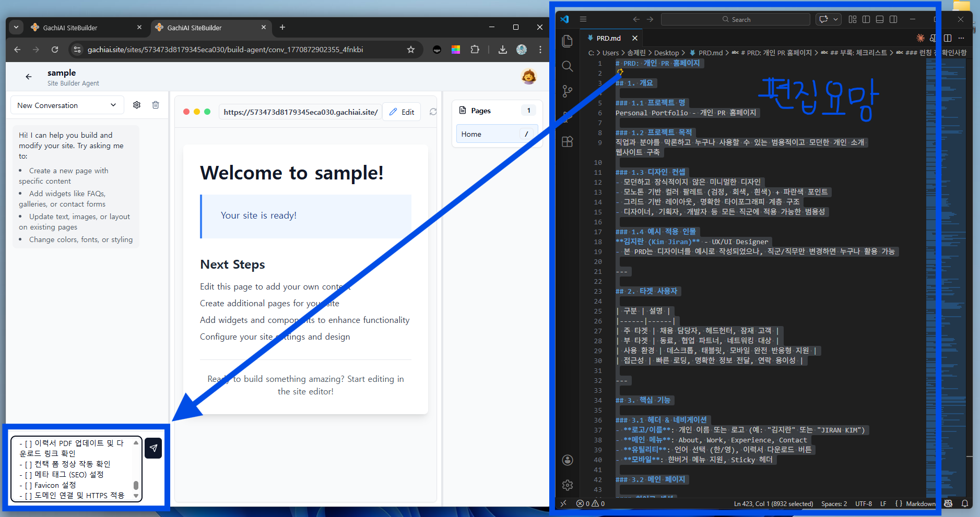Open VS Code Manage gear icon

568,485
